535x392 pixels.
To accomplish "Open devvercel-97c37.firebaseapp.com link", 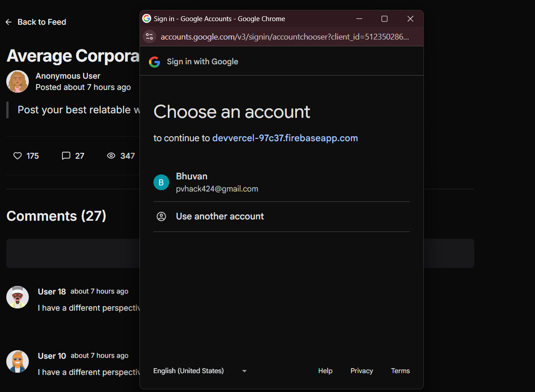I will pyautogui.click(x=285, y=138).
